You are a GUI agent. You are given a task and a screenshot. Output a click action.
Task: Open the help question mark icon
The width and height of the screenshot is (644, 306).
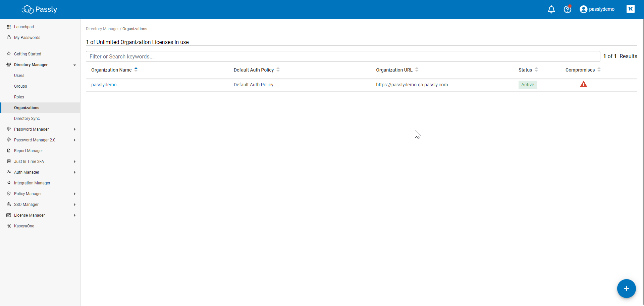click(x=568, y=9)
